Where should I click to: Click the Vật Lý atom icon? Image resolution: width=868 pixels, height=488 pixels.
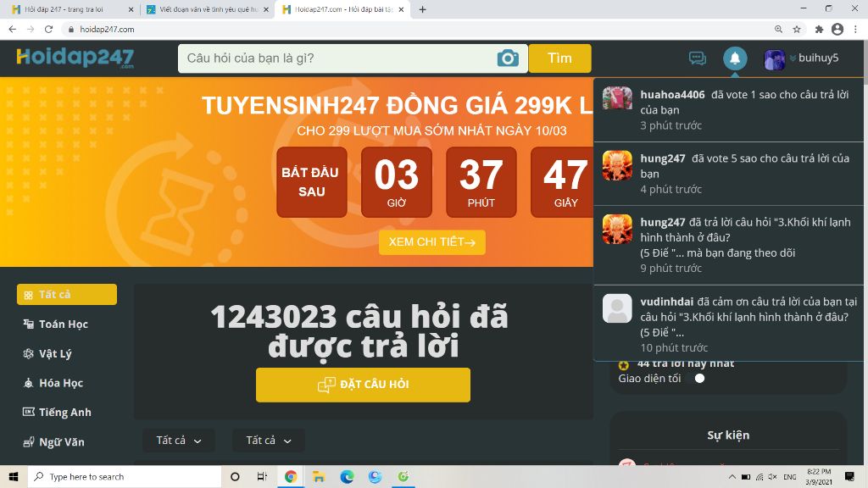(28, 353)
